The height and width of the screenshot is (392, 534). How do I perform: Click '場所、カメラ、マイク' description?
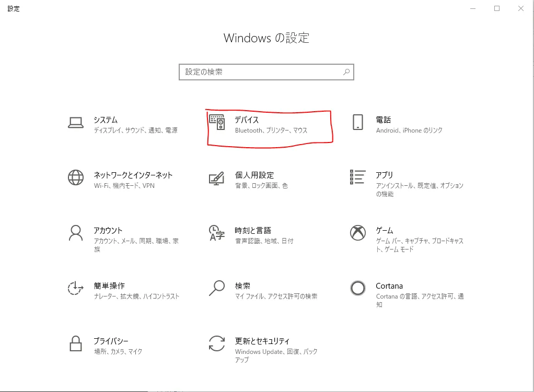point(118,351)
